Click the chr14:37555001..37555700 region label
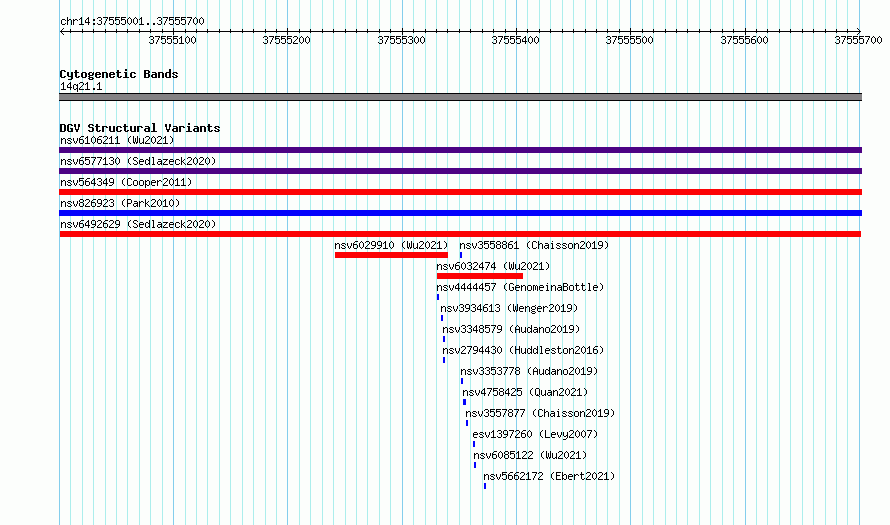The height and width of the screenshot is (525, 890). (x=132, y=21)
